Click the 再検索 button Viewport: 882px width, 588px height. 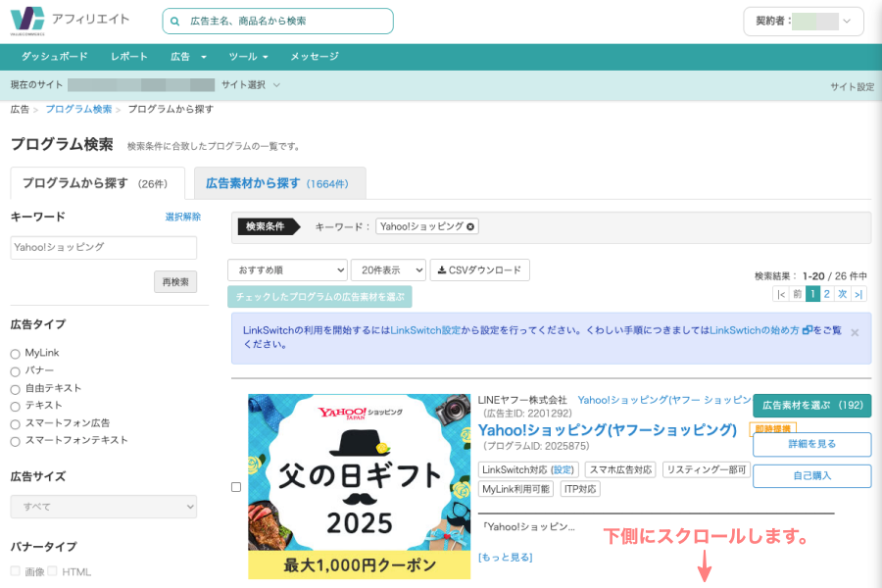(175, 282)
